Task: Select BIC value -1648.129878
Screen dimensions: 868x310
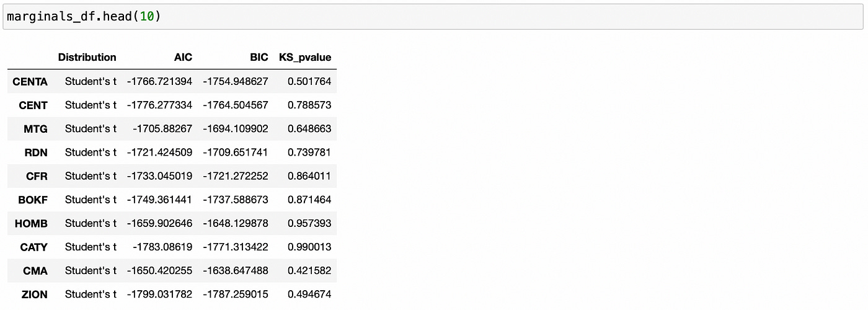Action: pyautogui.click(x=236, y=223)
